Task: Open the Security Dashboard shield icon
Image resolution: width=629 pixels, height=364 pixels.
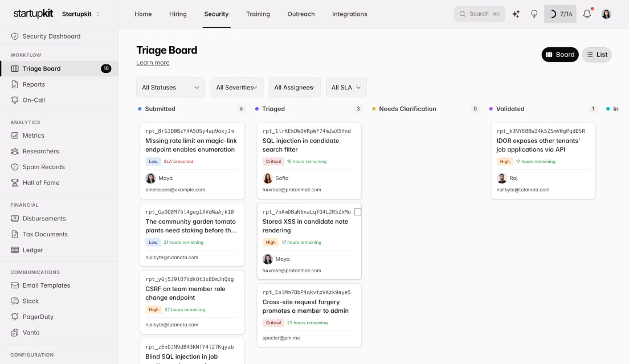Action: pos(15,36)
